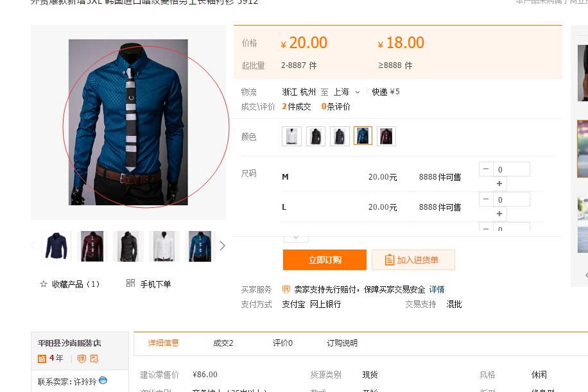Click the previous arrow in thumbnail strip
The width and height of the screenshot is (588, 392).
coord(34,246)
